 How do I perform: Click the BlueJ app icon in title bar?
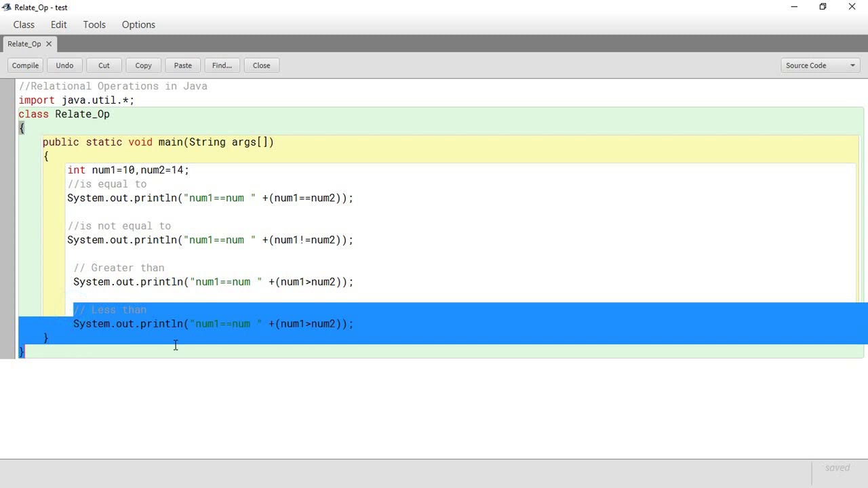pyautogui.click(x=7, y=7)
